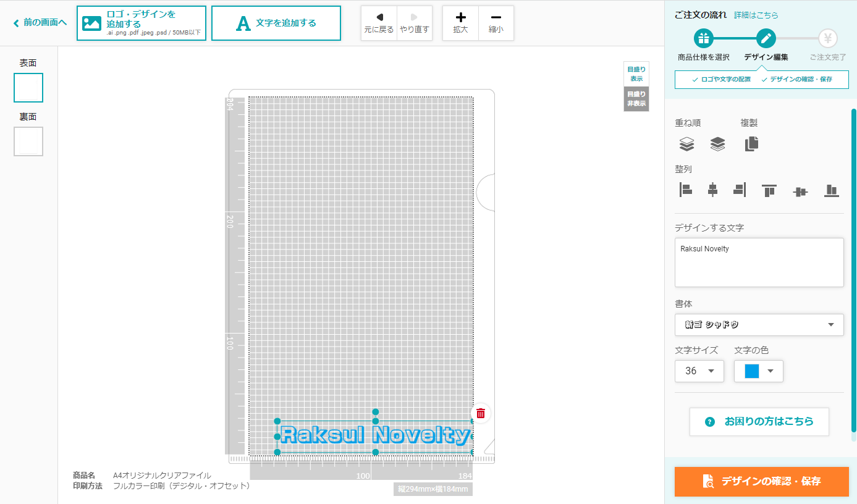Show rulers with 目盛り表示 toggle
The height and width of the screenshot is (504, 857).
pos(636,74)
